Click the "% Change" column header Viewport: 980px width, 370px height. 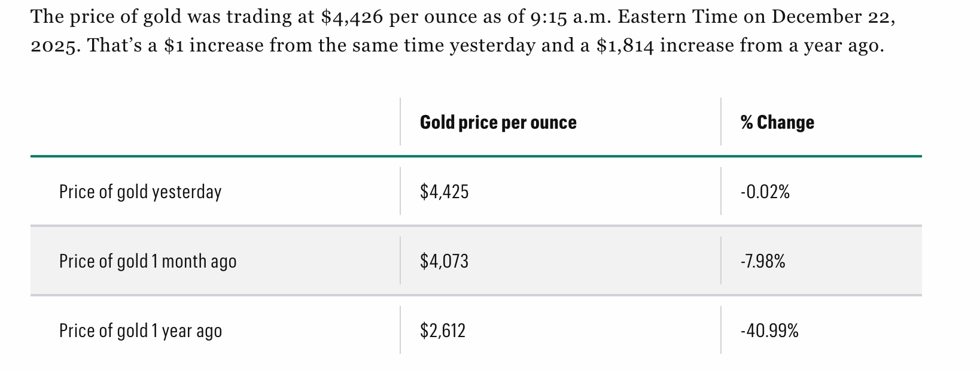tap(777, 122)
